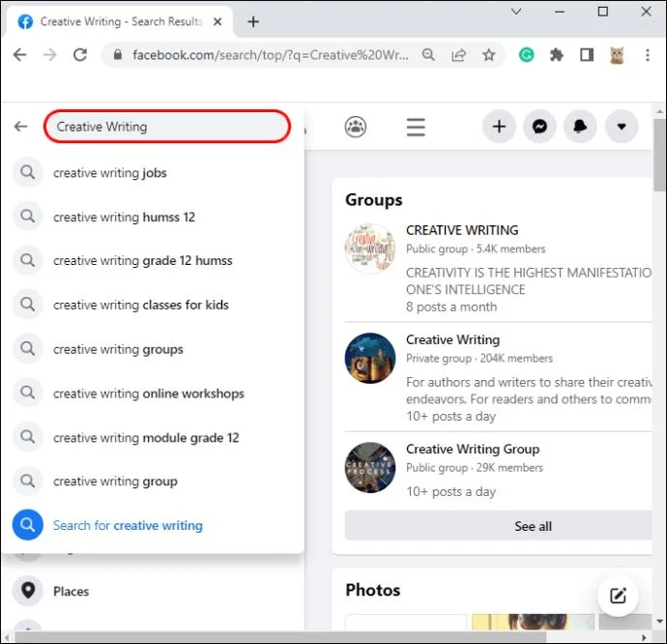Share this page via address bar icon
The image size is (667, 644).
458,55
